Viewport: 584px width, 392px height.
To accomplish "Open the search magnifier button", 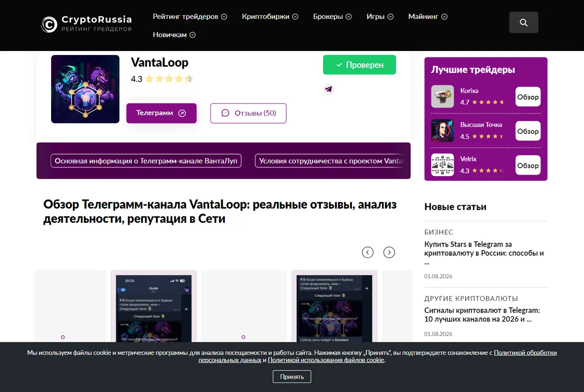I will [524, 22].
